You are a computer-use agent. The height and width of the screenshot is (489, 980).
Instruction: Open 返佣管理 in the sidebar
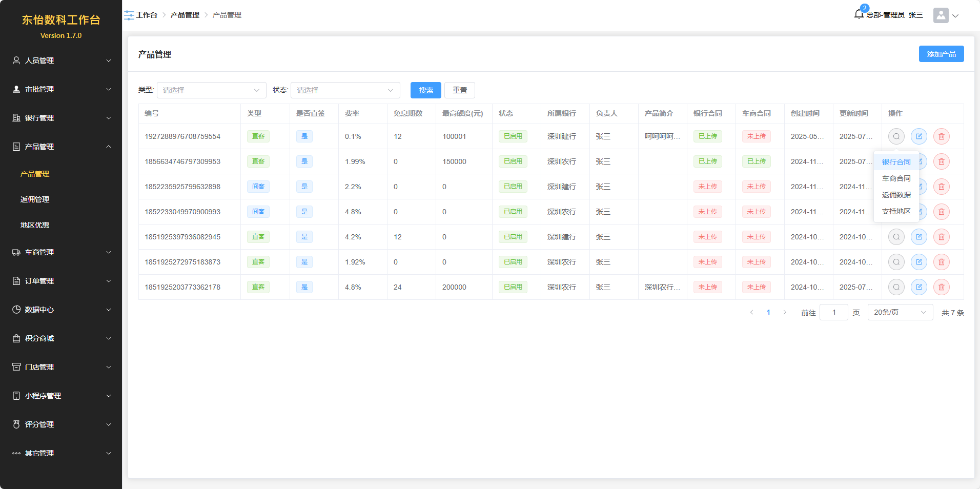[35, 199]
